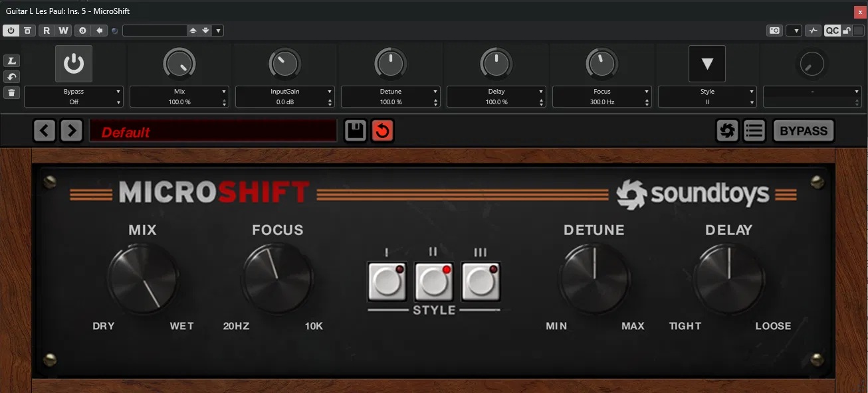Click the quick controls lock icon
Image resolution: width=868 pixels, height=393 pixels.
[847, 31]
